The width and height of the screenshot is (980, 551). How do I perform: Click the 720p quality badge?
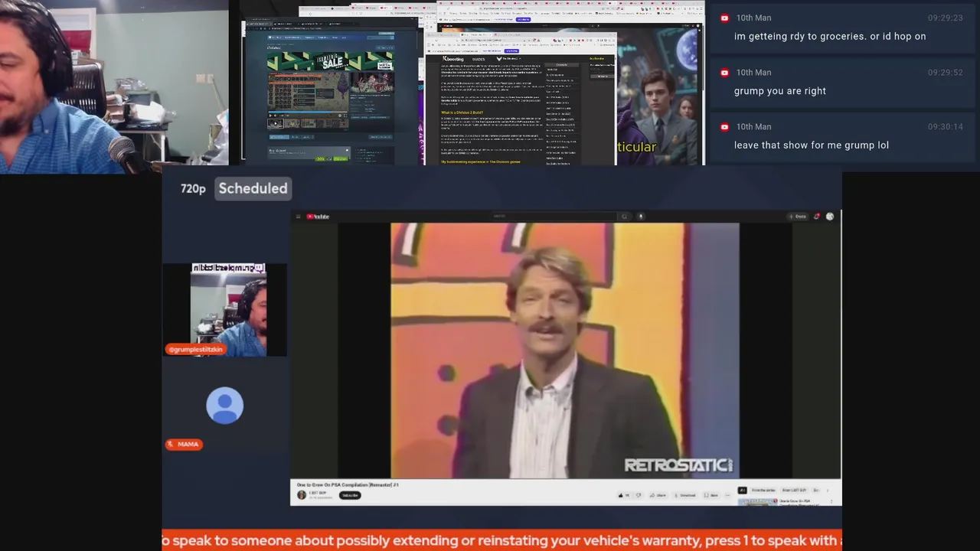[x=193, y=188]
